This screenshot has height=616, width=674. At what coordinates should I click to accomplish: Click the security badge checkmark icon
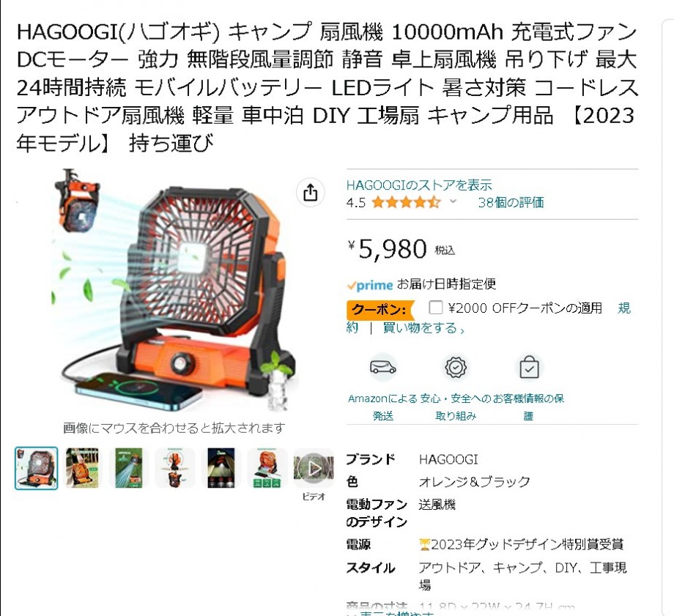click(456, 368)
